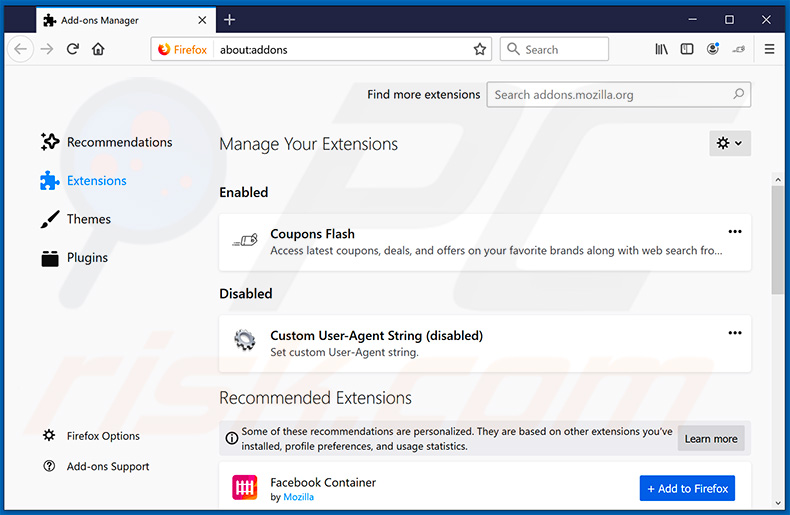Click the reload page icon

click(73, 49)
